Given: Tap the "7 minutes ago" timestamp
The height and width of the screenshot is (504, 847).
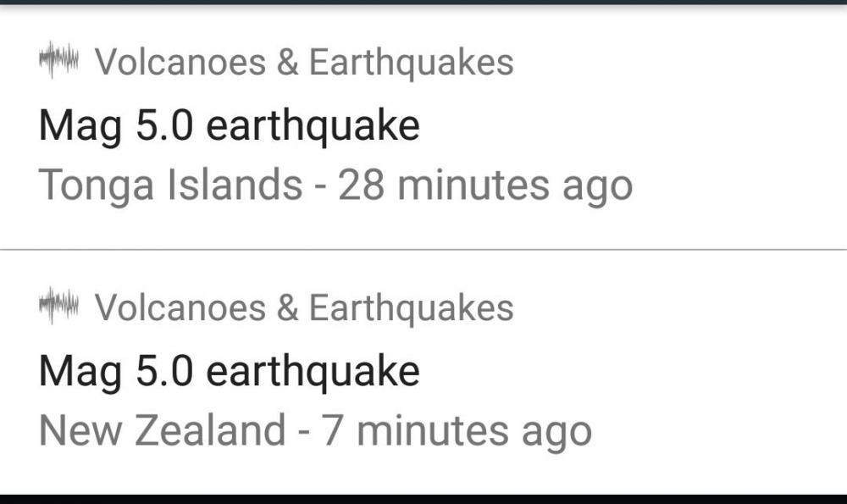Looking at the screenshot, I should (456, 431).
